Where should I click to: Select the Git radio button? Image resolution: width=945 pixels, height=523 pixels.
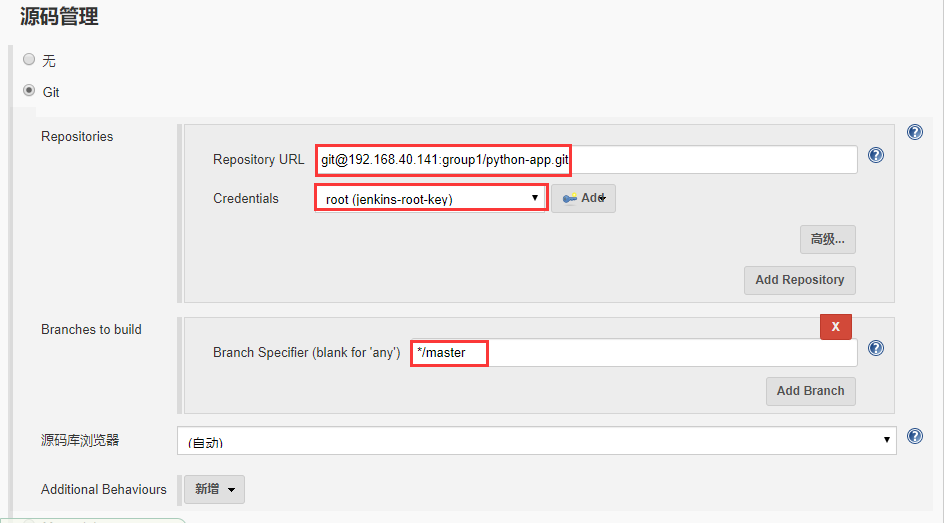29,90
